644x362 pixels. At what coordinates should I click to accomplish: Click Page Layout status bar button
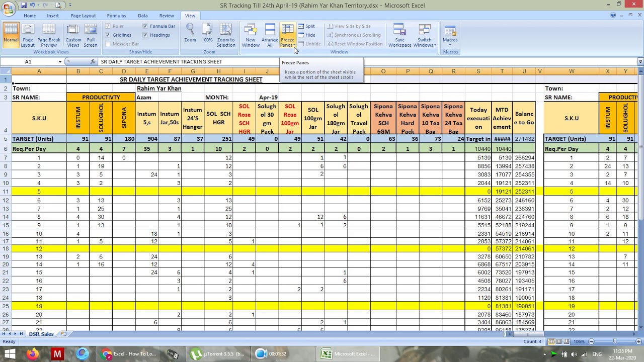[x=559, y=342]
